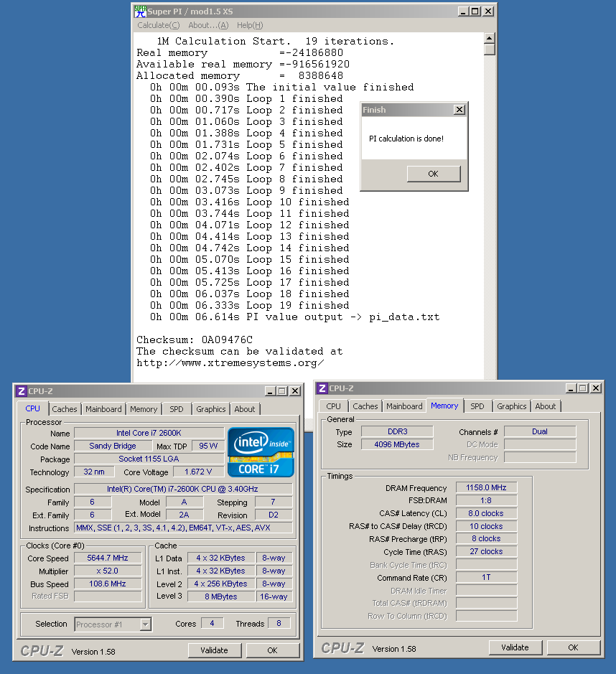Viewport: 616px width, 674px height.
Task: Click the xtremesystems.org URL in Super PI output
Action: pos(230,363)
